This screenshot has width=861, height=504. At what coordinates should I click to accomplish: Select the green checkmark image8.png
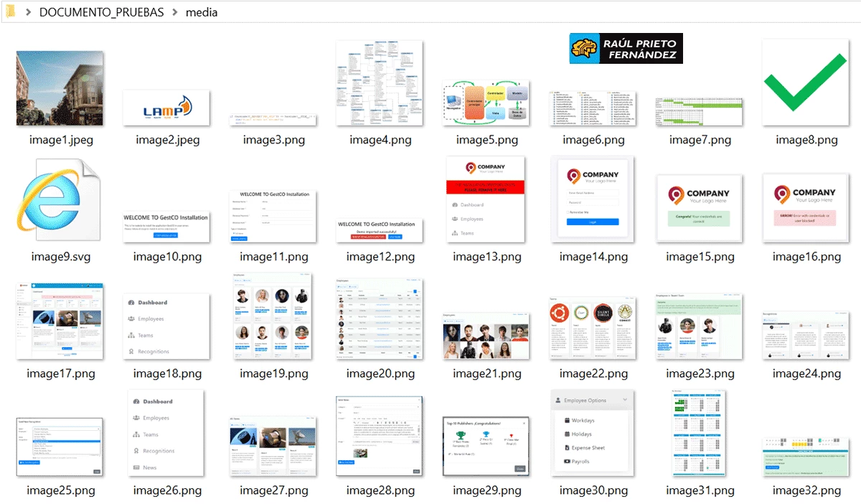coord(804,82)
